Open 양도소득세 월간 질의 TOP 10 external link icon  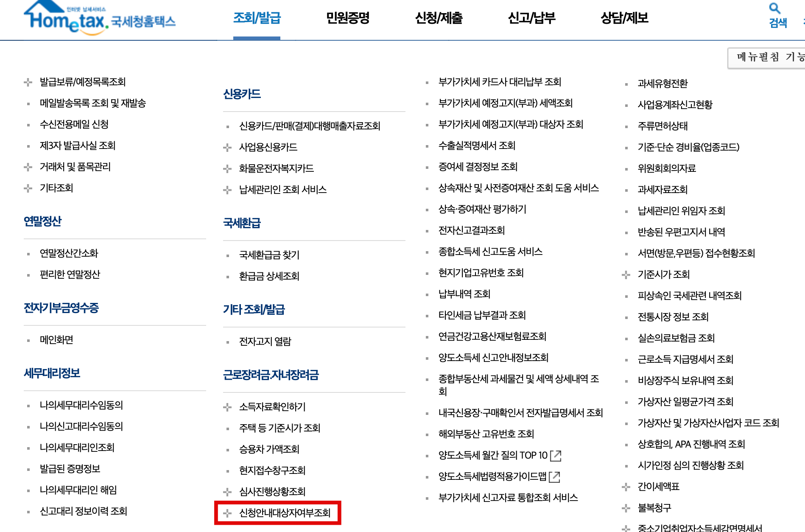(x=556, y=456)
